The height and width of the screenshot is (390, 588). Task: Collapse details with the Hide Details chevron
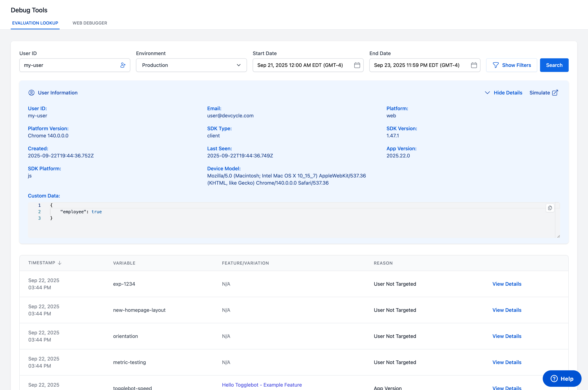(x=487, y=92)
